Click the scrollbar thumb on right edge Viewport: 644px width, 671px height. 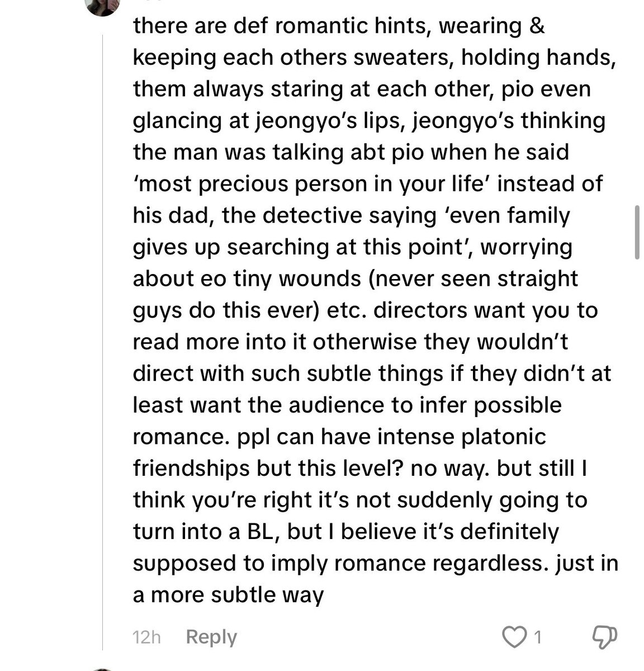click(x=637, y=233)
